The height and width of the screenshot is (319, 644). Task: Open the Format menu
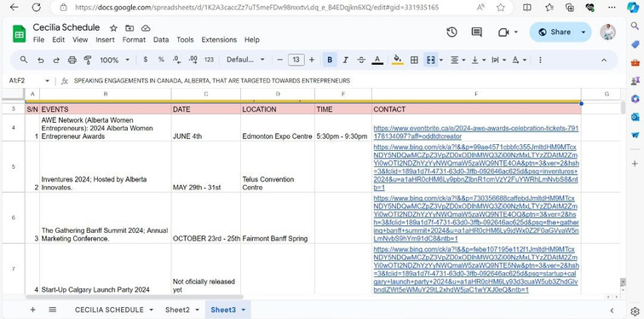pos(134,40)
